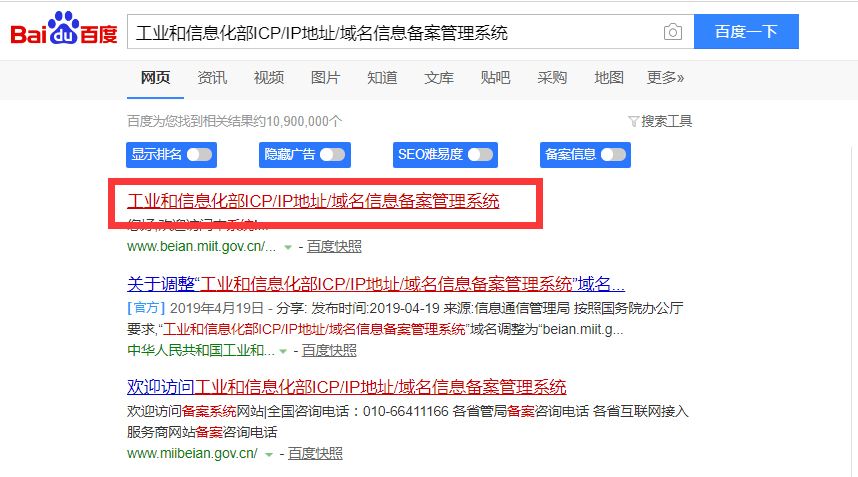
Task: Click result count text 10,900,000个
Action: 304,121
